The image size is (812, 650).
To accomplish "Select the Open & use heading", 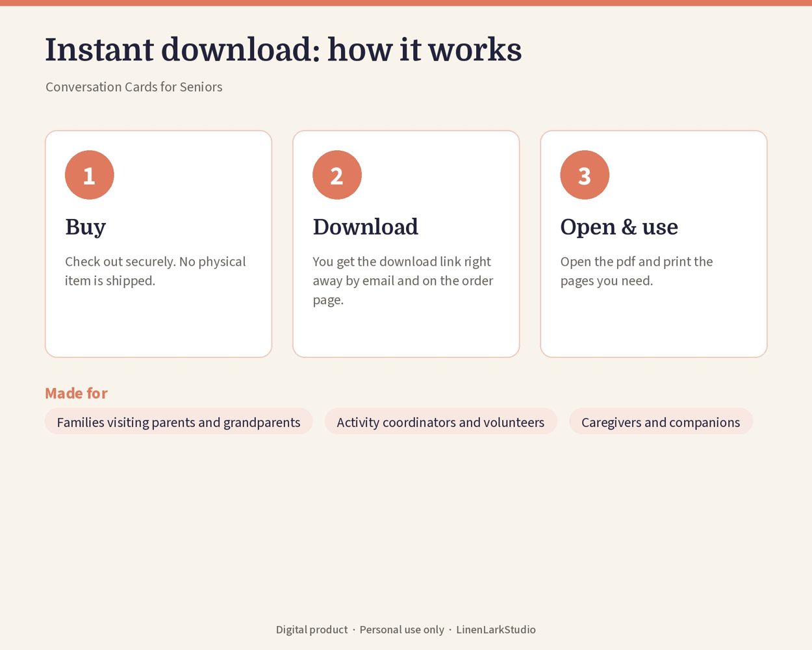I will (x=619, y=227).
